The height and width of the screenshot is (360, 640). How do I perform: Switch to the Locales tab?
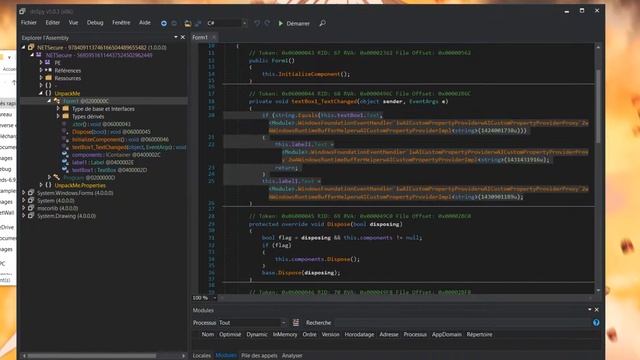point(202,356)
